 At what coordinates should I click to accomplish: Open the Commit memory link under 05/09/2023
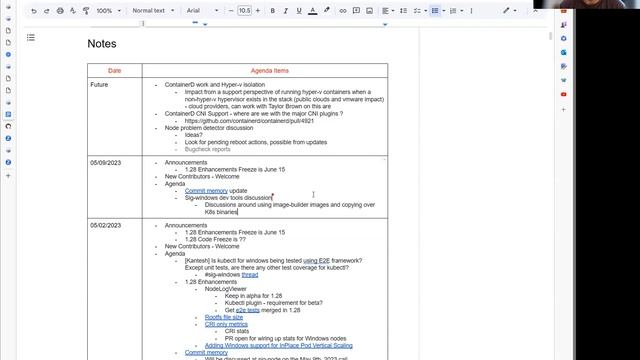(206, 191)
